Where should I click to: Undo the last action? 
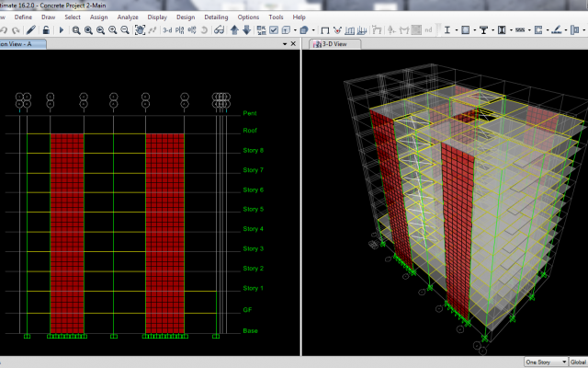coord(4,30)
